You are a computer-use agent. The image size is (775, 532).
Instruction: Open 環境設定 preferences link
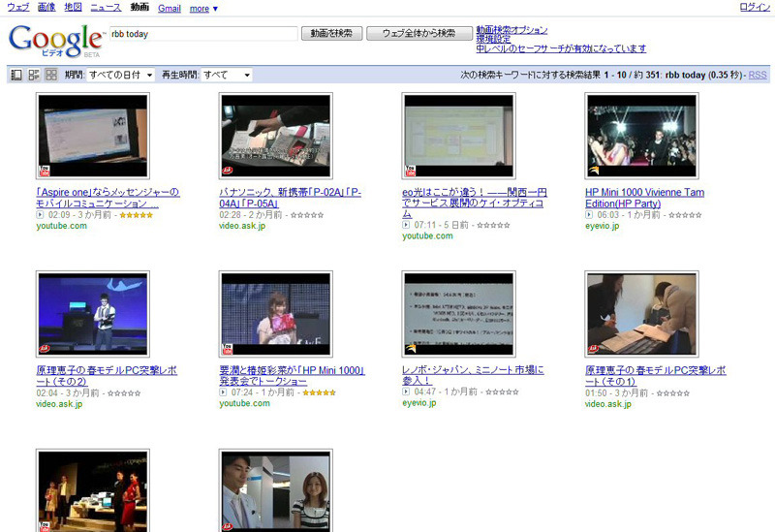[x=493, y=39]
